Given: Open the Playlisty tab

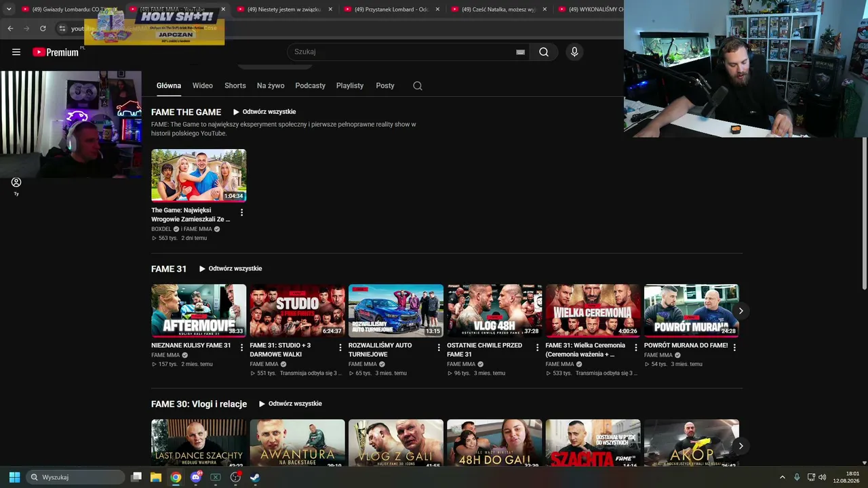Looking at the screenshot, I should [x=350, y=86].
